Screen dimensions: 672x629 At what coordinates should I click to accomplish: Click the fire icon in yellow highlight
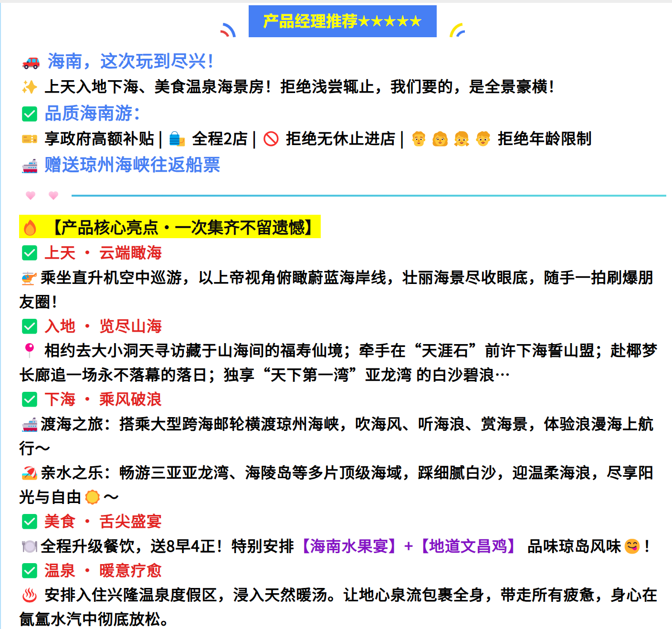click(x=30, y=228)
